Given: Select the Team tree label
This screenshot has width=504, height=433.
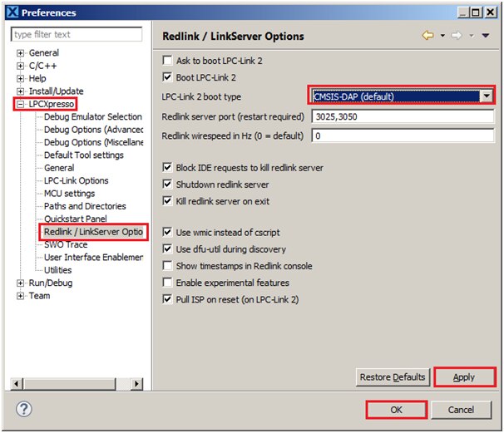Looking at the screenshot, I should pyautogui.click(x=39, y=296).
